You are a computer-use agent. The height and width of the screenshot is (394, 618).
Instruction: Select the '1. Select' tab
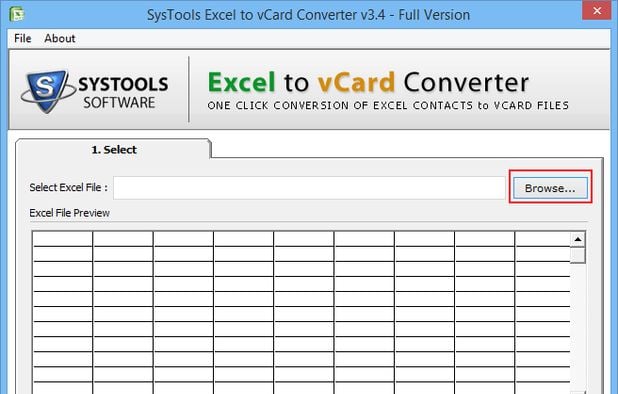pyautogui.click(x=114, y=150)
